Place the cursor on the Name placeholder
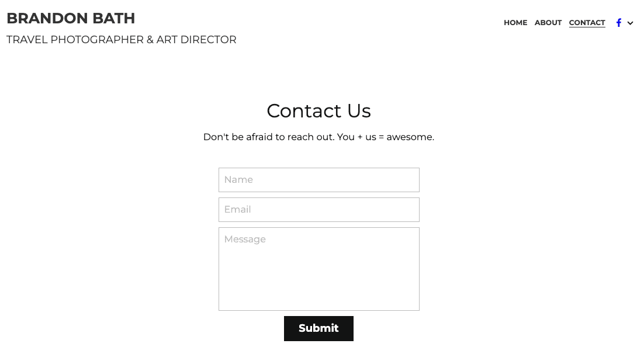This screenshot has height=354, width=644. click(238, 180)
